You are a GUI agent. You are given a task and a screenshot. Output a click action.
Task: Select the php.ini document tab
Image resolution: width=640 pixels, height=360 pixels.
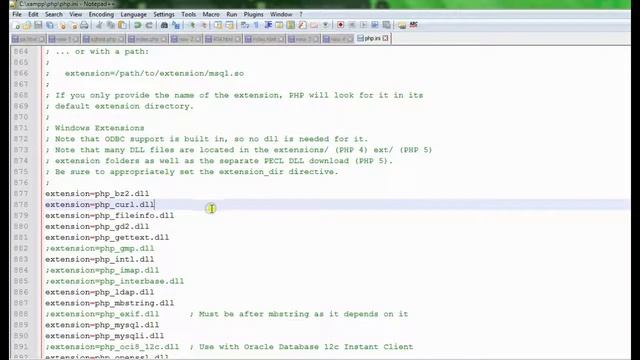[372, 38]
